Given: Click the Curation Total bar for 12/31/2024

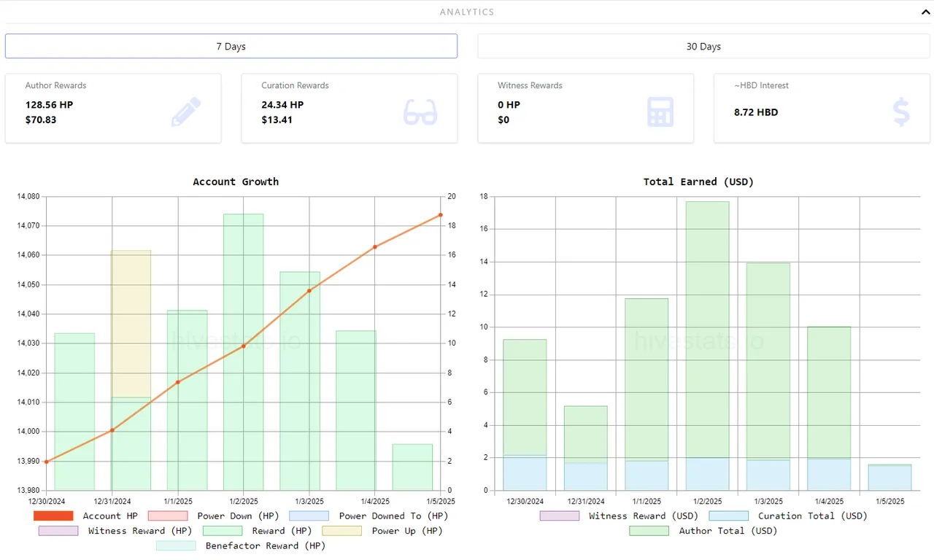Looking at the screenshot, I should click(x=586, y=476).
